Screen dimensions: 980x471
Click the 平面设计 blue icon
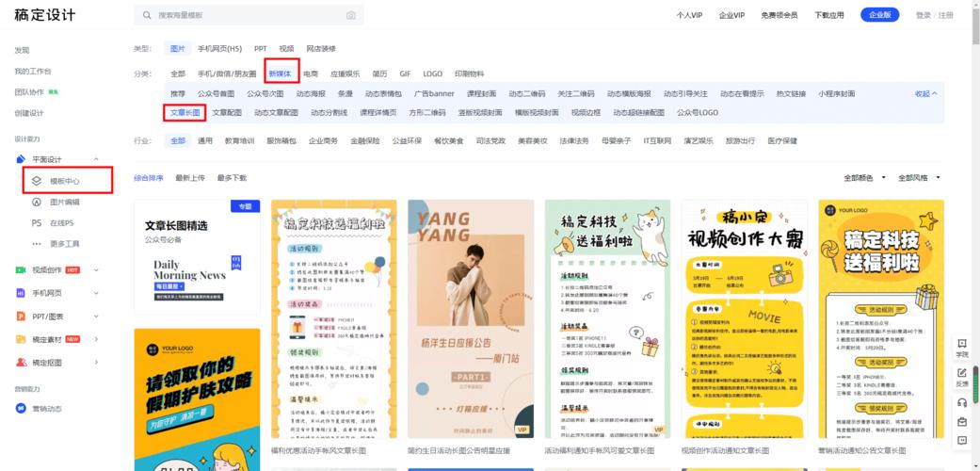coord(21,159)
